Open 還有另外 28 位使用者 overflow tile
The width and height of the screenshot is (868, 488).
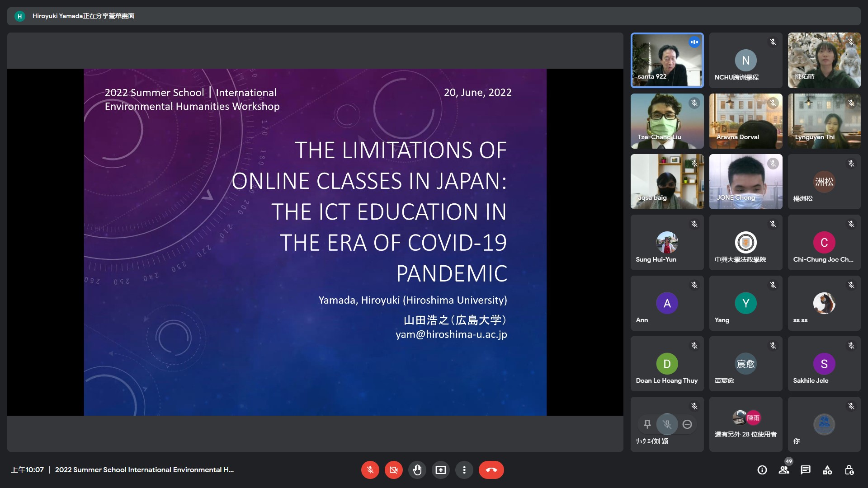click(746, 424)
